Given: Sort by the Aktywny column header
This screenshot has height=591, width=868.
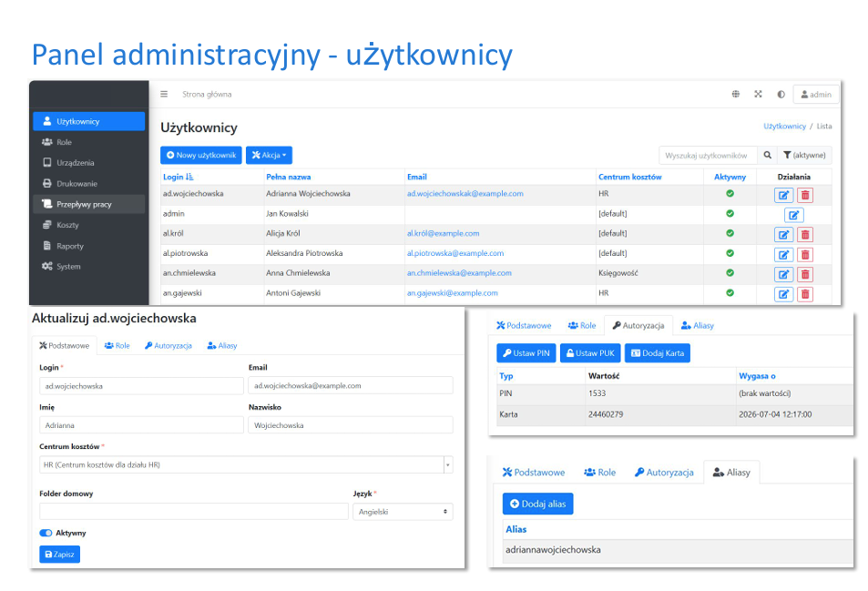Looking at the screenshot, I should coord(730,177).
